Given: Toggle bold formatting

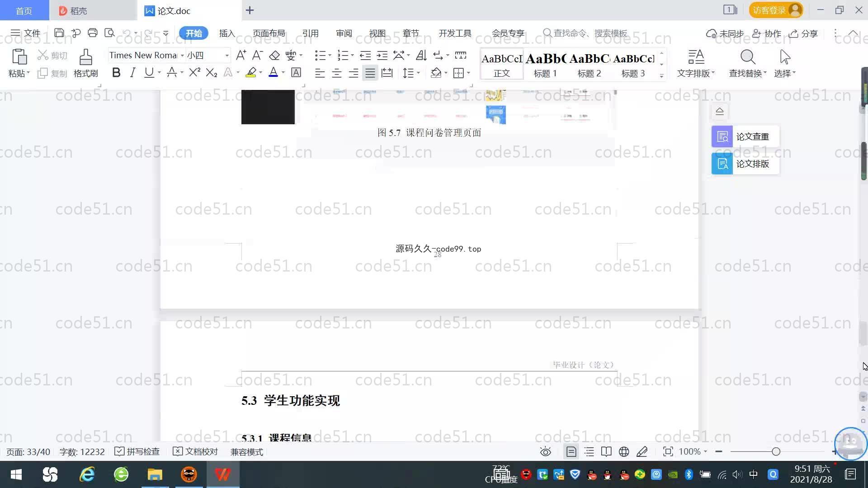Looking at the screenshot, I should pos(116,72).
